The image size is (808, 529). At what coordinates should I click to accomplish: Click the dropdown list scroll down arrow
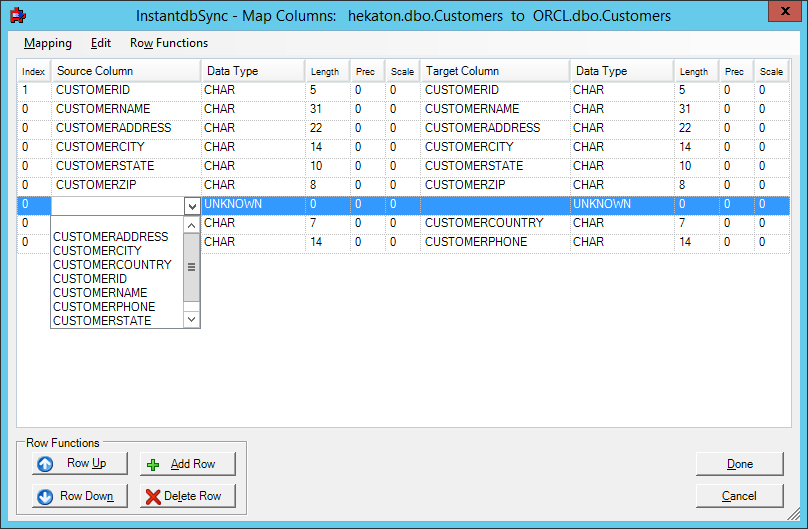click(191, 319)
